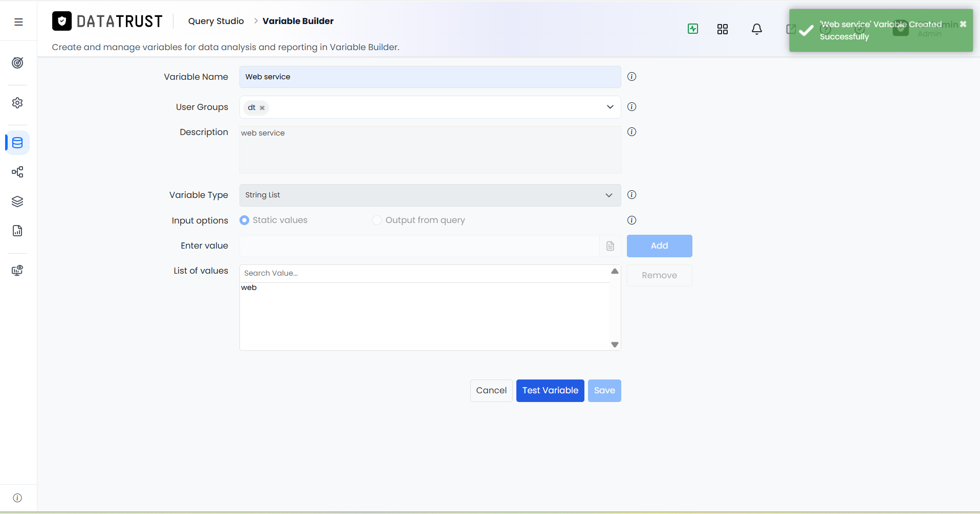The image size is (980, 514).
Task: Open the workflow diagram sidebar icon
Action: 17,172
